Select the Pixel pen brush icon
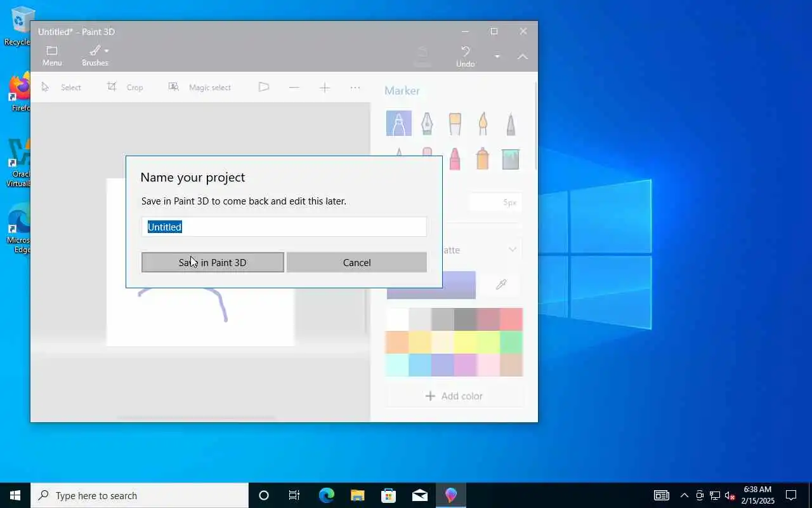Viewport: 812px width, 508px height. point(511,123)
